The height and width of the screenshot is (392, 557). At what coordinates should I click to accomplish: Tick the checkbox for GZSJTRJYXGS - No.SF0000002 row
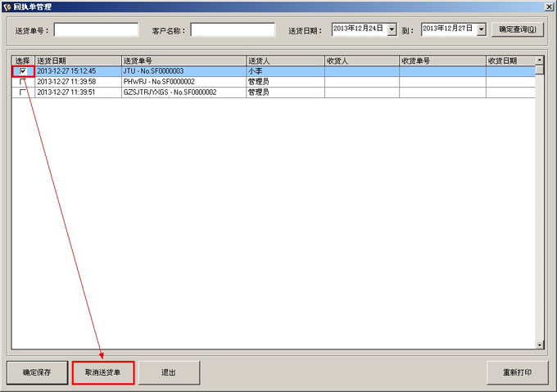click(x=23, y=92)
